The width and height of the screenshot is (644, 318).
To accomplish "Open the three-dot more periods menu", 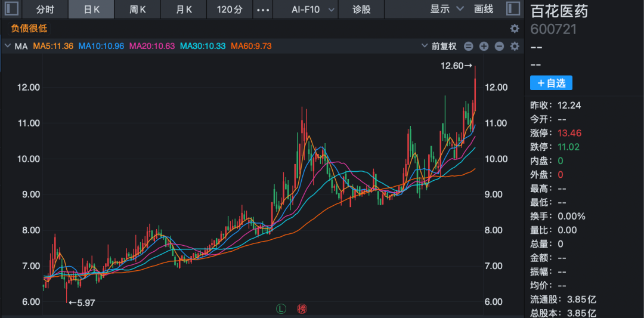I will [x=262, y=10].
